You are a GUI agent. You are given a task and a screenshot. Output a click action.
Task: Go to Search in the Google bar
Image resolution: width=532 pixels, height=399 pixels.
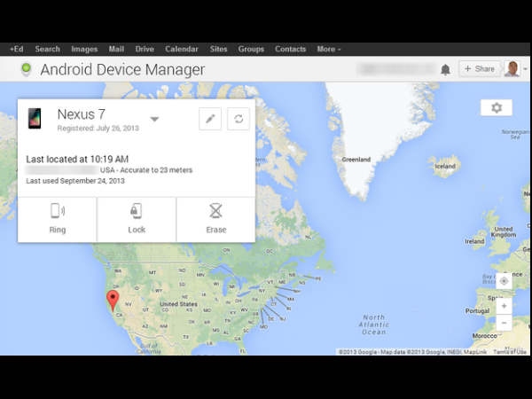(x=48, y=49)
